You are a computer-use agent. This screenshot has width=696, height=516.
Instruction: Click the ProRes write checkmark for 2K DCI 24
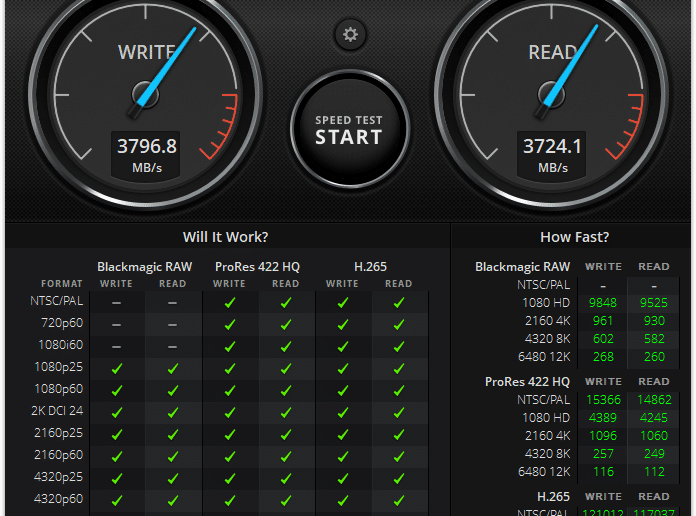(230, 413)
